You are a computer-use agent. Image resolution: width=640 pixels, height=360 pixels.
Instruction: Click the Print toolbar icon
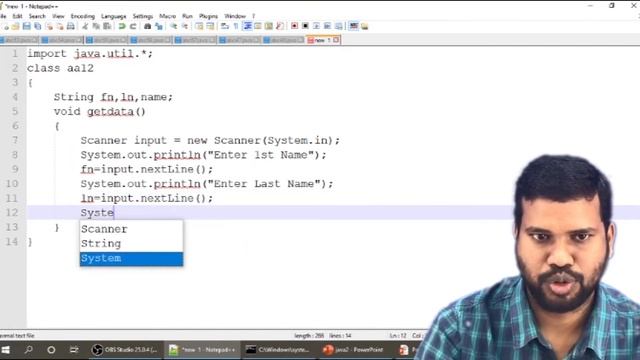pyautogui.click(x=71, y=27)
